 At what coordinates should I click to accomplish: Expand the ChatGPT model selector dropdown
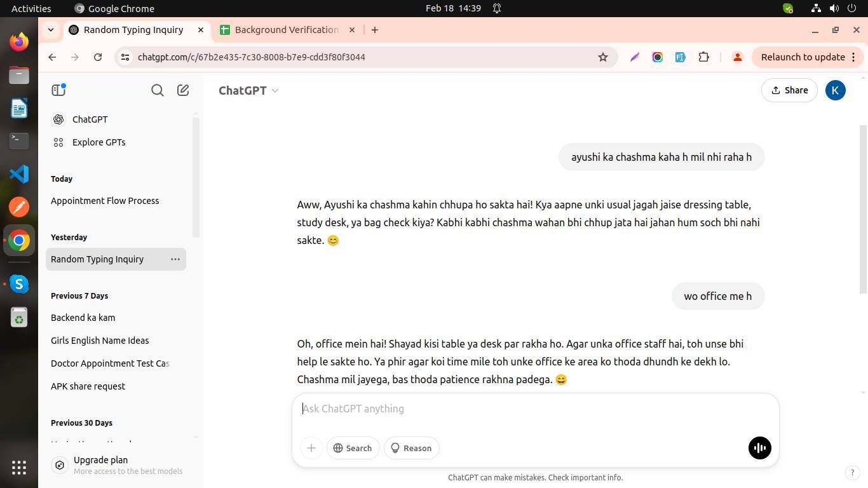248,90
